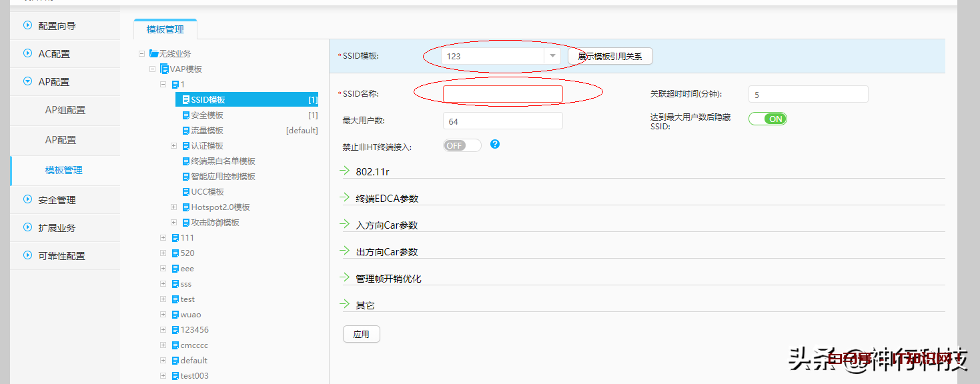The height and width of the screenshot is (384, 980).
Task: Open the SSID模板 dropdown list
Action: (552, 56)
